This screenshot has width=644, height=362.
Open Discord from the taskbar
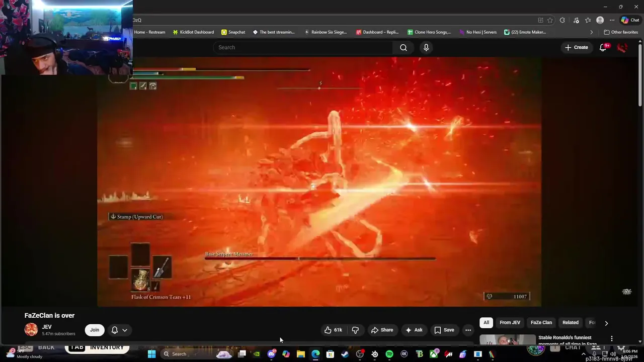point(272,354)
